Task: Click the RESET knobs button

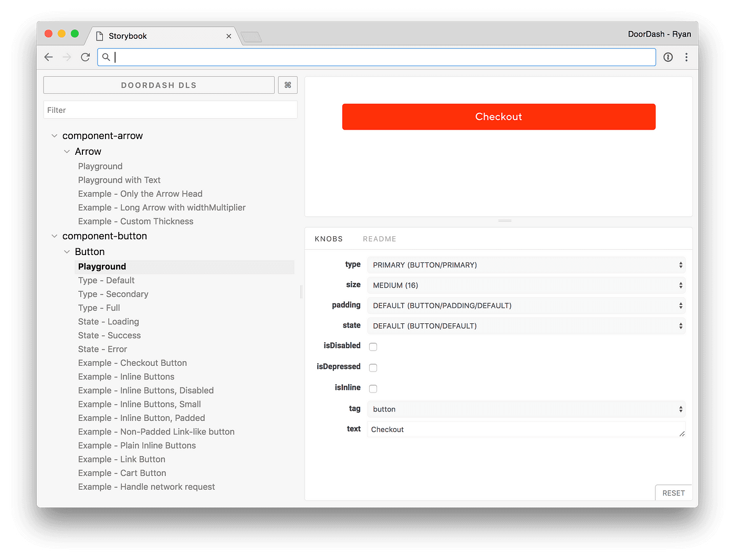Action: click(674, 493)
